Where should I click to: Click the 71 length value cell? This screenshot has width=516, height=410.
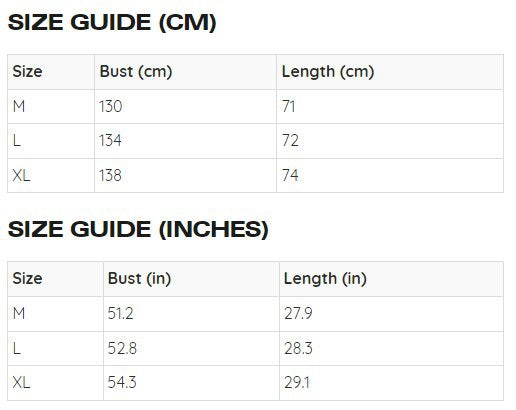390,107
